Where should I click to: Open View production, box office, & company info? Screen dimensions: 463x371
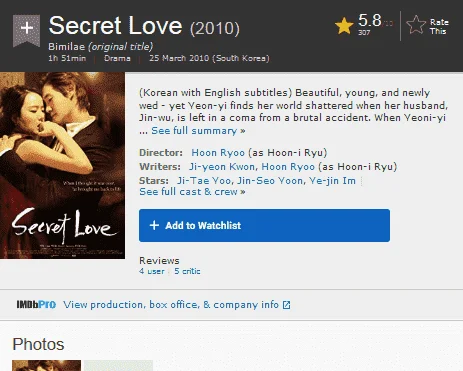pyautogui.click(x=171, y=305)
